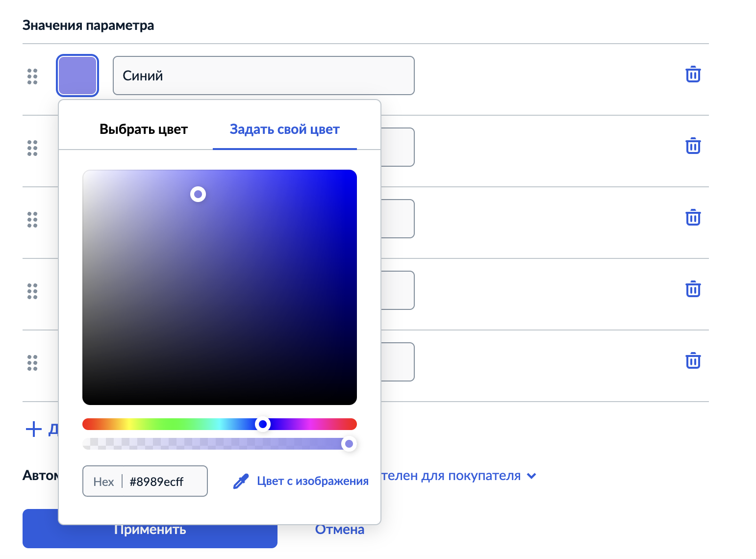Click the plus add-value icon
Screen dimensions: 756x559
pyautogui.click(x=33, y=429)
